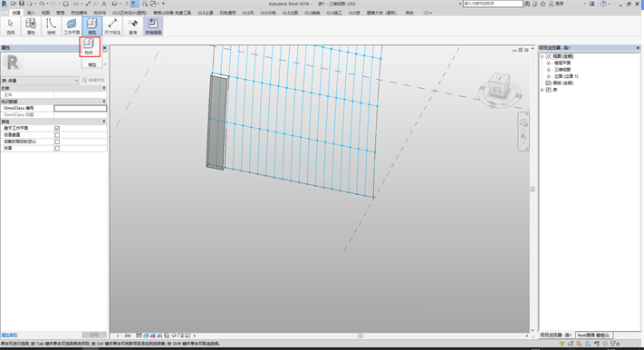Open the 附加模块 ribbon tab
Screen dimensions: 644x350
click(x=79, y=13)
